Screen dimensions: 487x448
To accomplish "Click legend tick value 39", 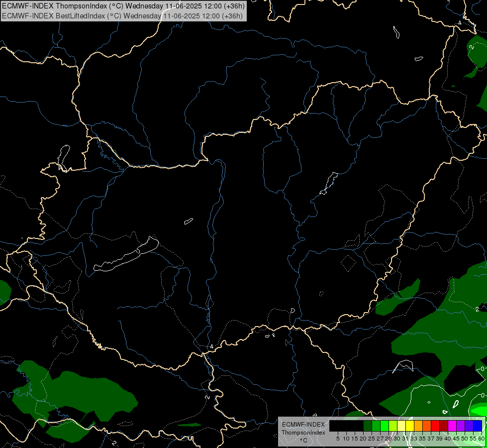I will (439, 439).
